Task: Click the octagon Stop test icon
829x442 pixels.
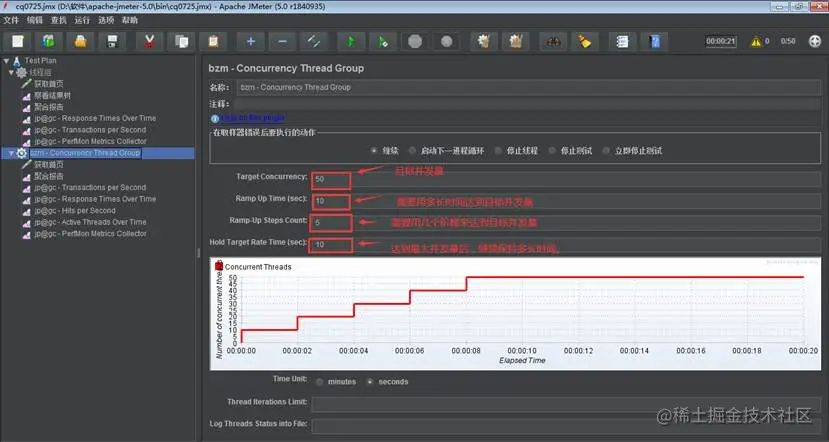Action: pos(415,41)
